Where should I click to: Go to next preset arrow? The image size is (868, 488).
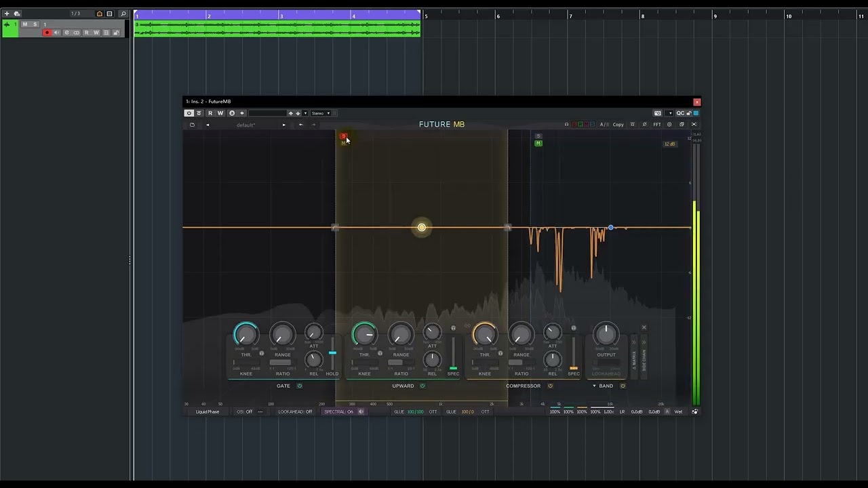[x=284, y=125]
